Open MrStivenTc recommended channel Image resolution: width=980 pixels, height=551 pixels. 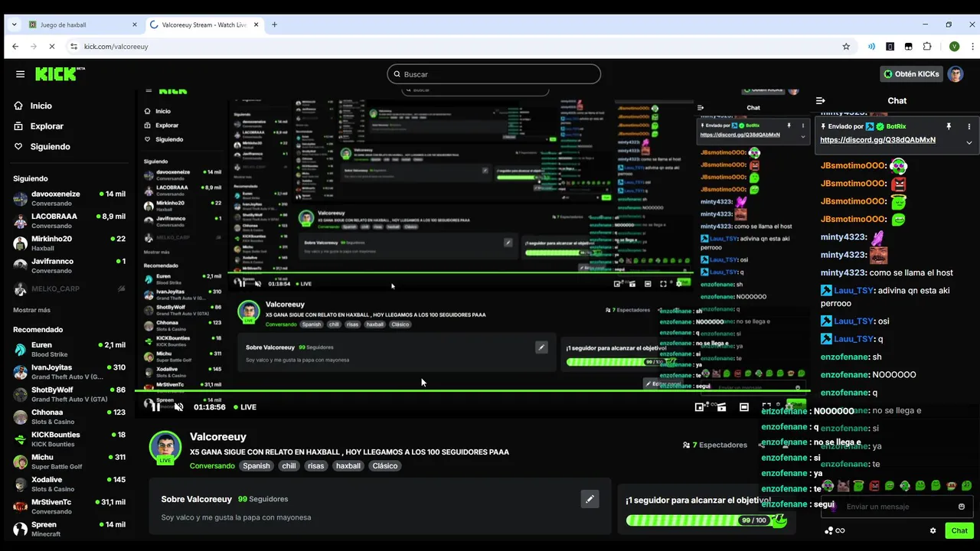tap(69, 507)
